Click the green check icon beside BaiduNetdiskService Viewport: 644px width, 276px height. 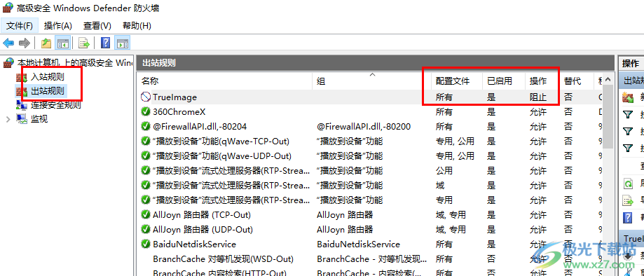(x=145, y=244)
